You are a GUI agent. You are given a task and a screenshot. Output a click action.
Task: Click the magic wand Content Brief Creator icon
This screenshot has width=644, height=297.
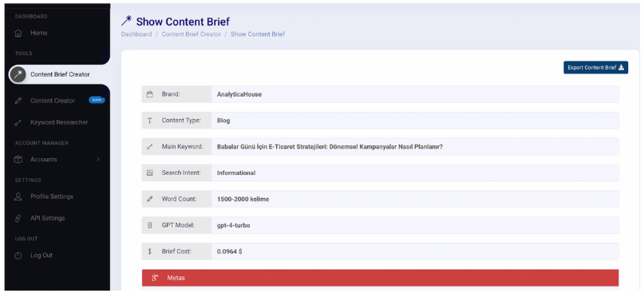click(18, 74)
